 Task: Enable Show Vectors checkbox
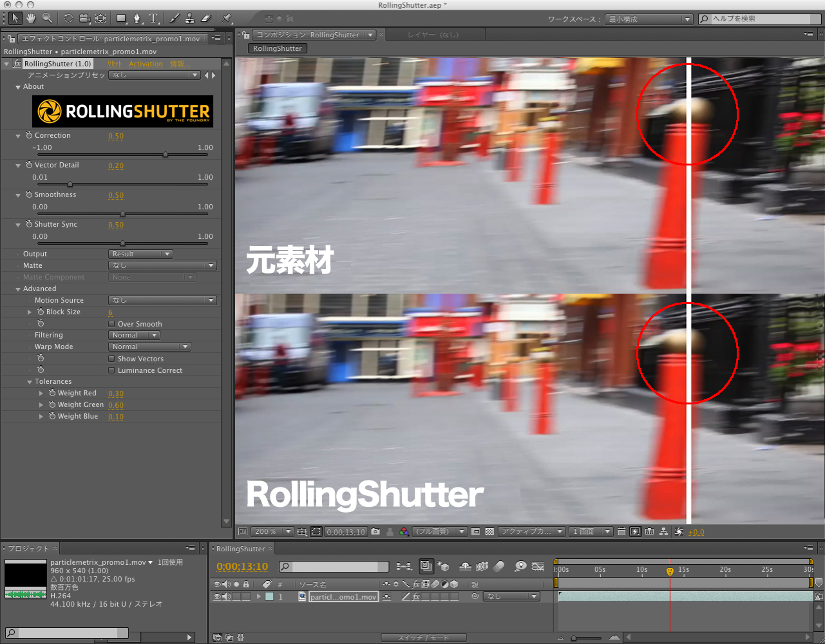point(111,359)
